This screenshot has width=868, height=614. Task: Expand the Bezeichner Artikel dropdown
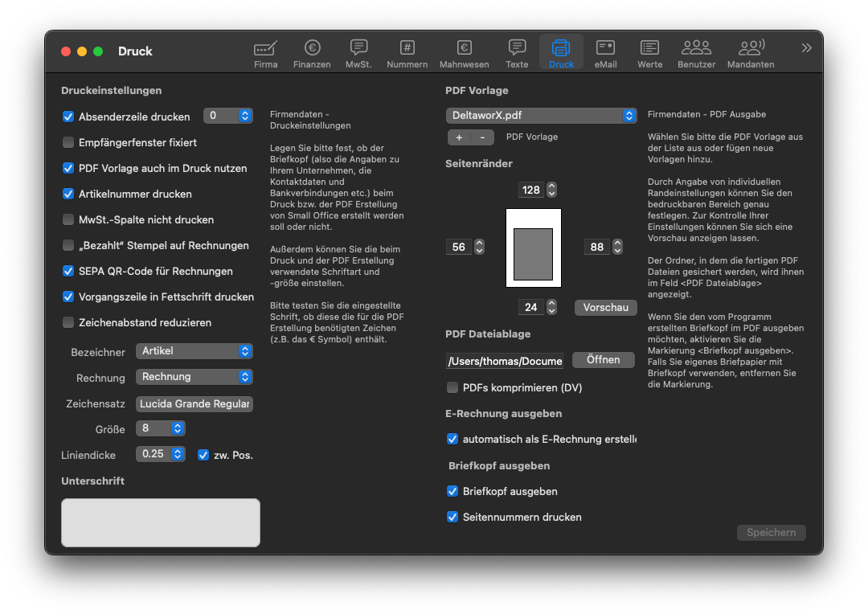194,351
